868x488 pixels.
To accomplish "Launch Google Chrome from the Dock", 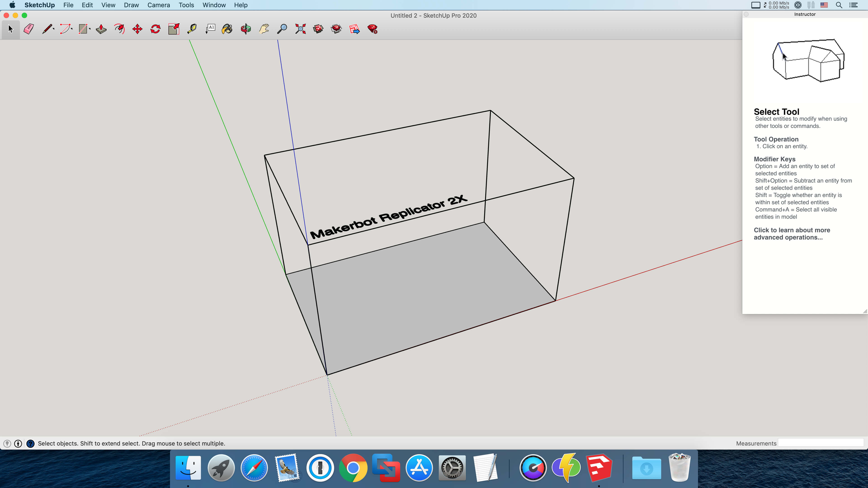I will [x=353, y=468].
